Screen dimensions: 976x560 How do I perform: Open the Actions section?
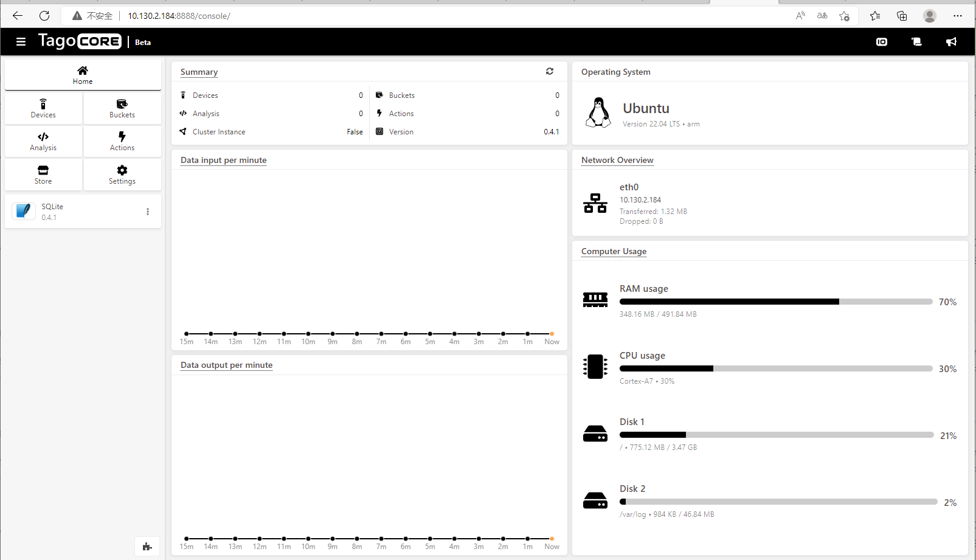coord(122,141)
